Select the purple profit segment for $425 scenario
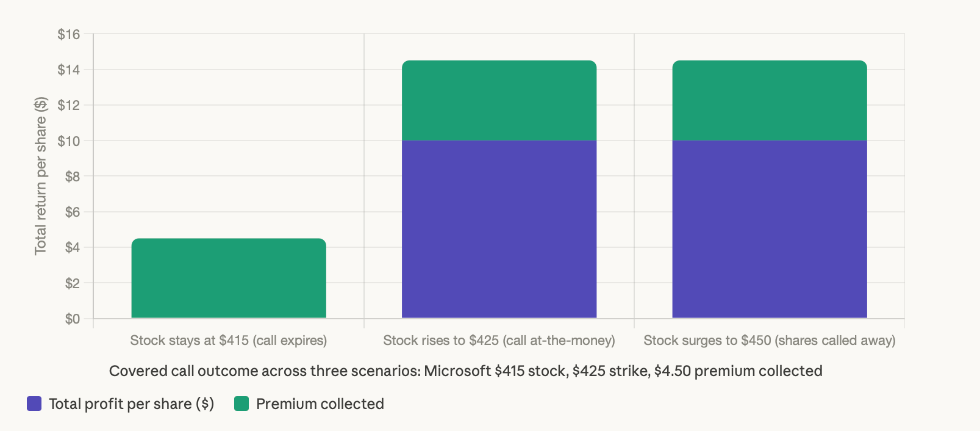 (x=499, y=230)
